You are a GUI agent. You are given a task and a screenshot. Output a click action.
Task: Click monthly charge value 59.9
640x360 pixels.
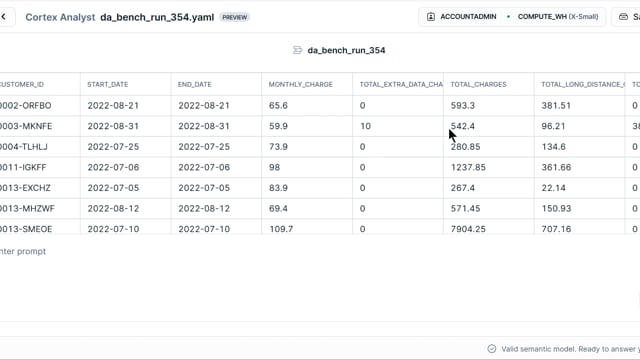coord(278,126)
